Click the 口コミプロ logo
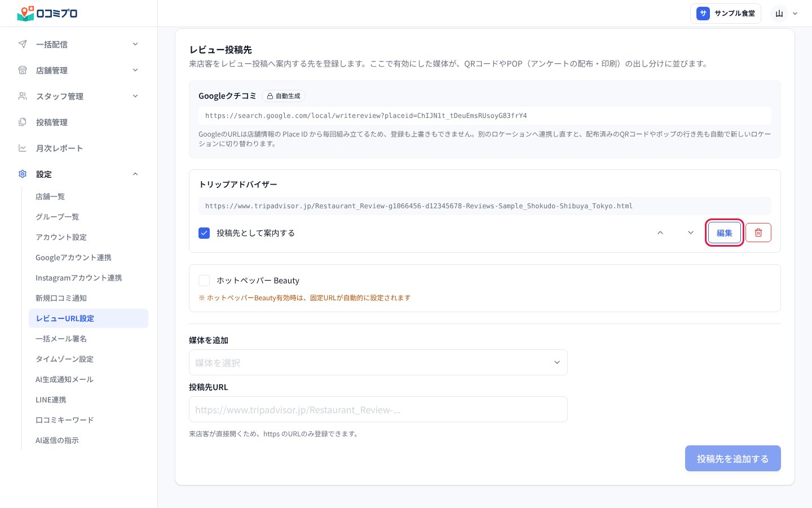 [x=47, y=13]
